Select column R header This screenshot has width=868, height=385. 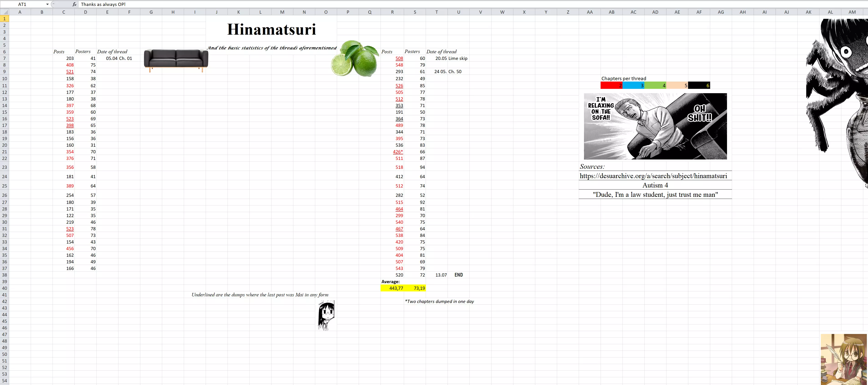click(392, 12)
